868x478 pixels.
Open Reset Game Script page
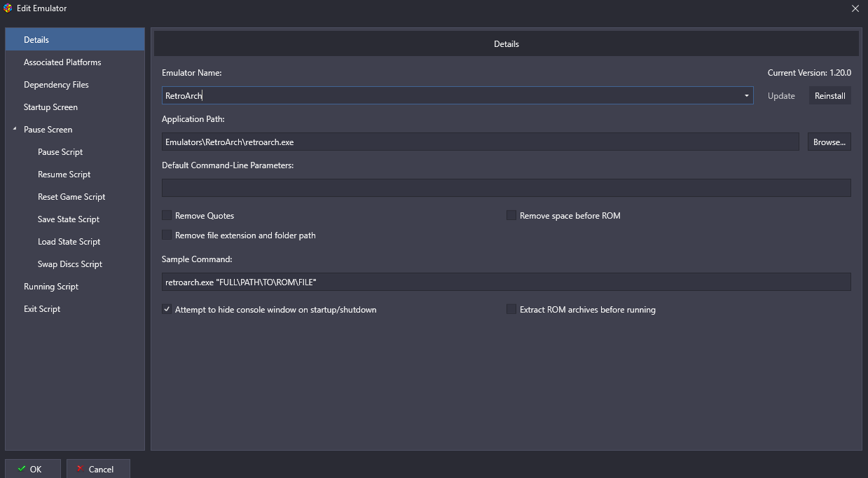tap(71, 197)
